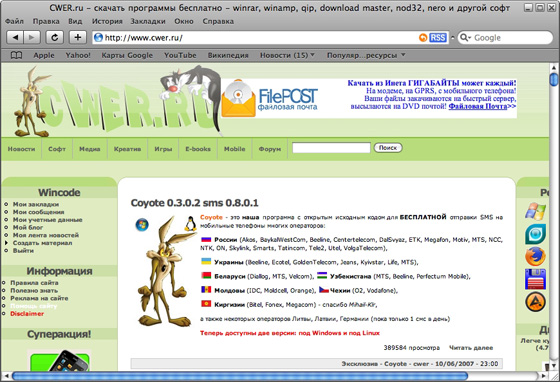Open the teal round icon in right sidebar
This screenshot has height=382, width=560.
click(x=535, y=234)
